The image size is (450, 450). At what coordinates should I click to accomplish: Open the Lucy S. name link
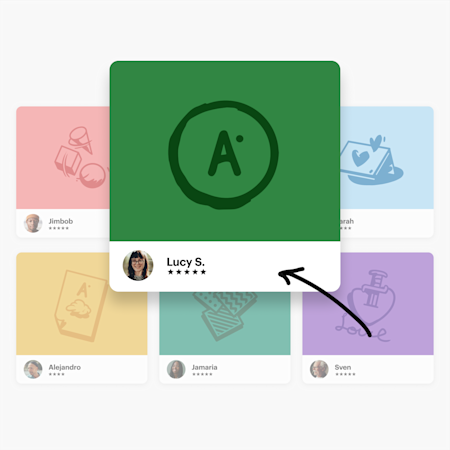(186, 262)
